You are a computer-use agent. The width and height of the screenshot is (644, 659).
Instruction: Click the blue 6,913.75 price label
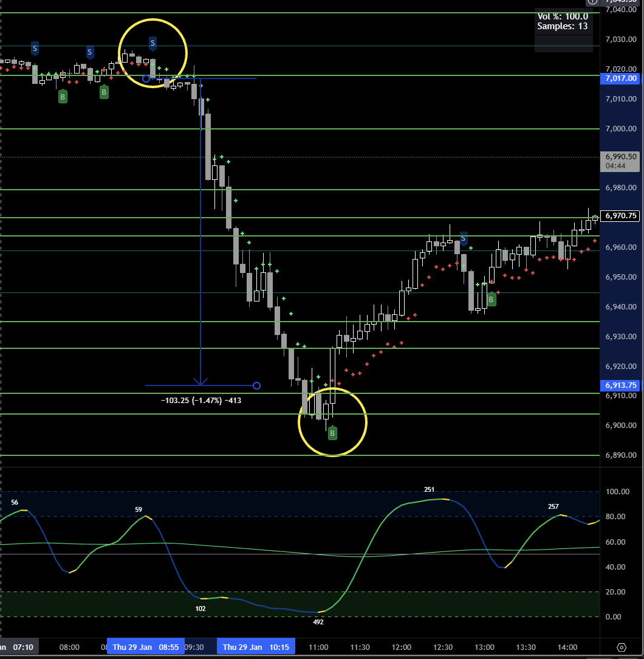[x=620, y=385]
